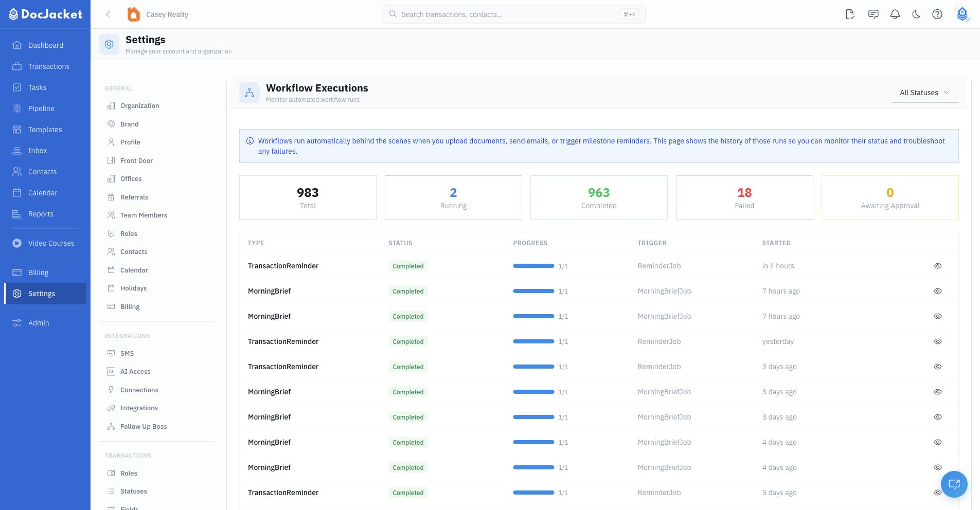View the second 3 days ago MorningBrief run
Image resolution: width=980 pixels, height=510 pixels.
pos(938,417)
